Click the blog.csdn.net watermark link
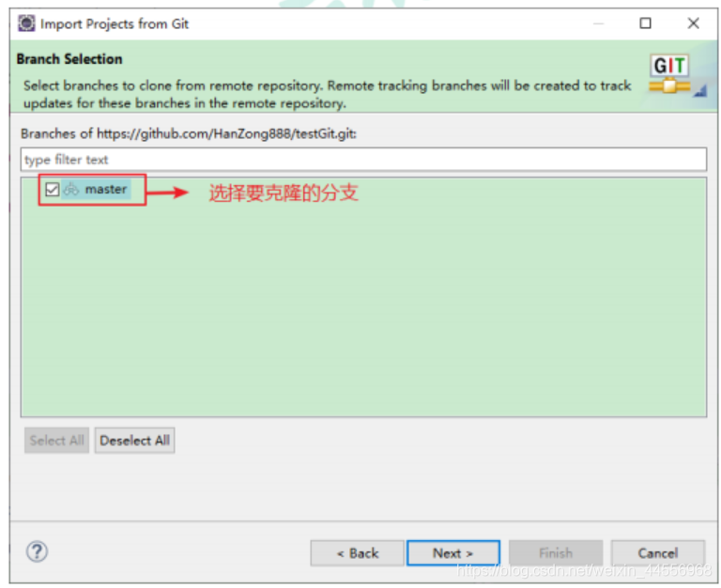 (584, 571)
